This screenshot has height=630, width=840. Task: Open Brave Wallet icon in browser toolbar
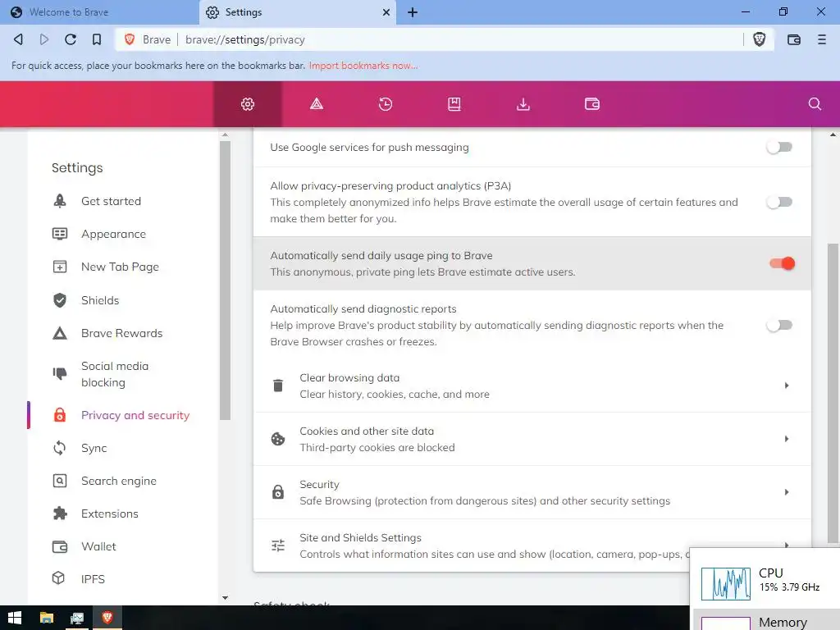pos(793,39)
